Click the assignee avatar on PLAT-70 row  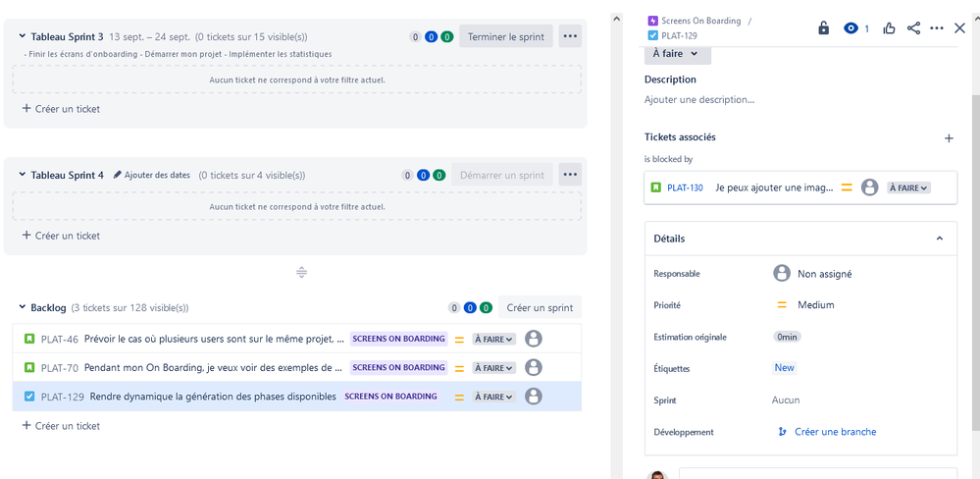point(533,367)
